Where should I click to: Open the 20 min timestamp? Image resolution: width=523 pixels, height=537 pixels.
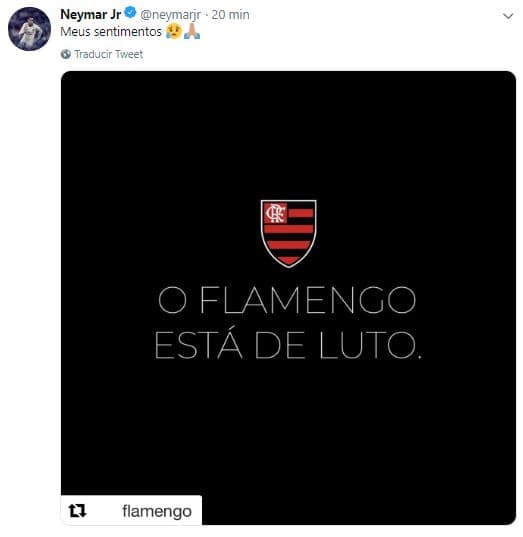[230, 15]
